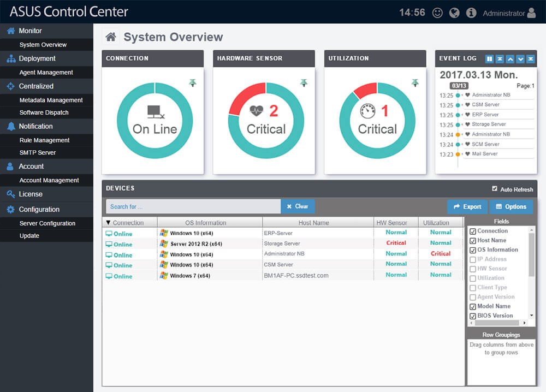Disable Auto Refresh for devices
Viewport: 546px width, 392px height.
click(x=495, y=189)
